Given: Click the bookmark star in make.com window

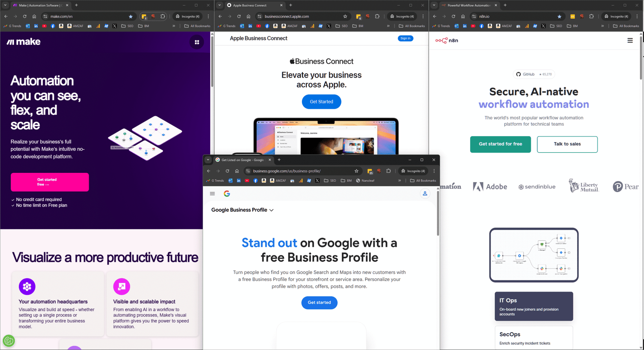Looking at the screenshot, I should [x=130, y=17].
